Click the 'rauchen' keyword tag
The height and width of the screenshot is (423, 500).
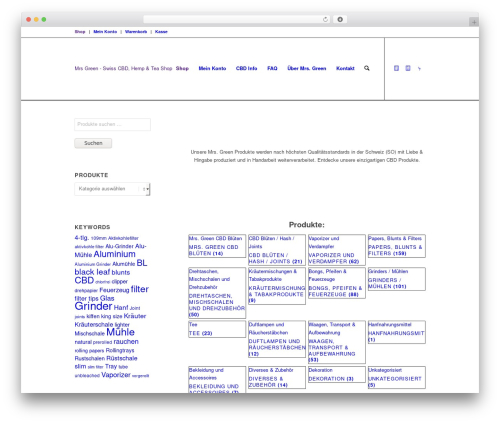click(126, 342)
